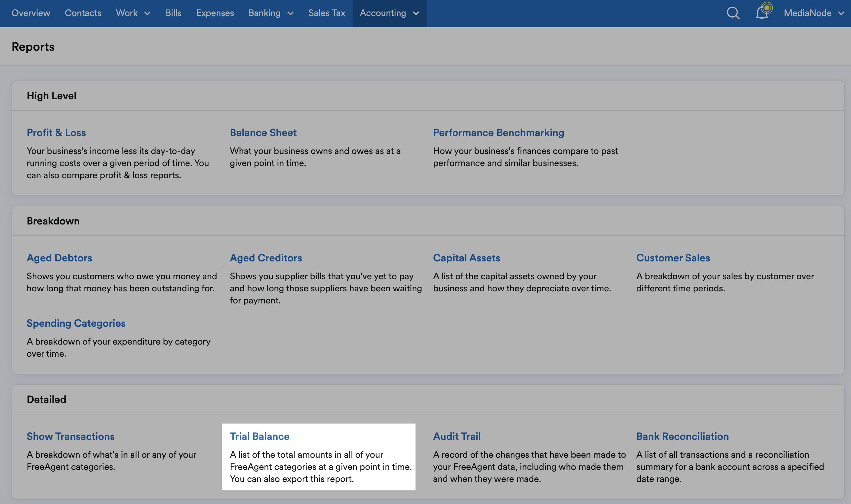The height and width of the screenshot is (504, 851).
Task: Click the Work menu label
Action: [x=127, y=13]
